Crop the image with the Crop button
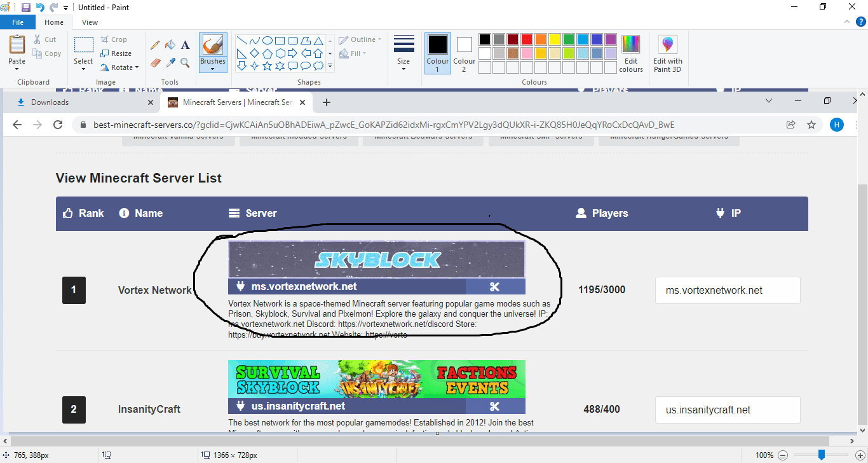 point(114,39)
